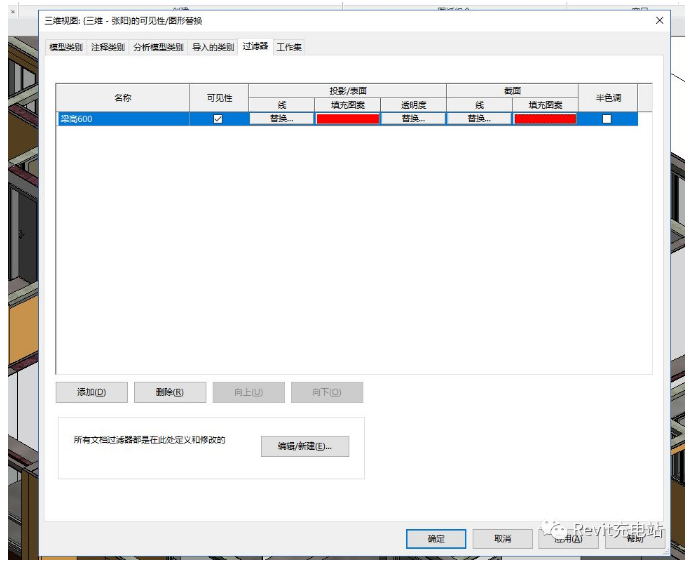Enable the 半色调 checkbox for 梁高600

pyautogui.click(x=606, y=119)
